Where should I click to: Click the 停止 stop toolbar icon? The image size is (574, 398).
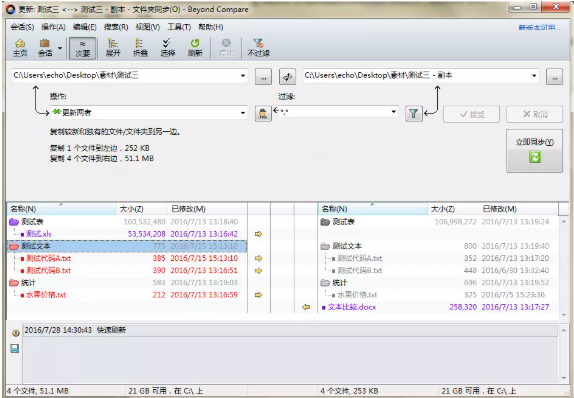pos(226,48)
